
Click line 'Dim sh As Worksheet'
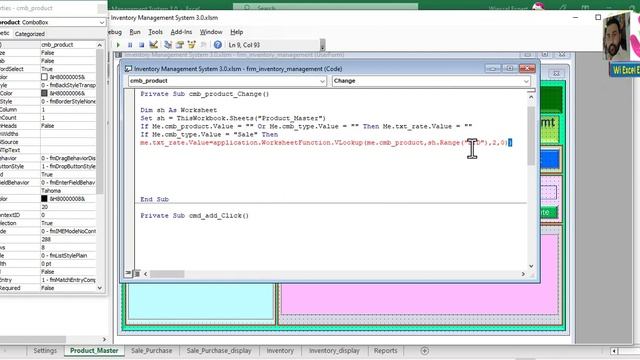pyautogui.click(x=178, y=110)
